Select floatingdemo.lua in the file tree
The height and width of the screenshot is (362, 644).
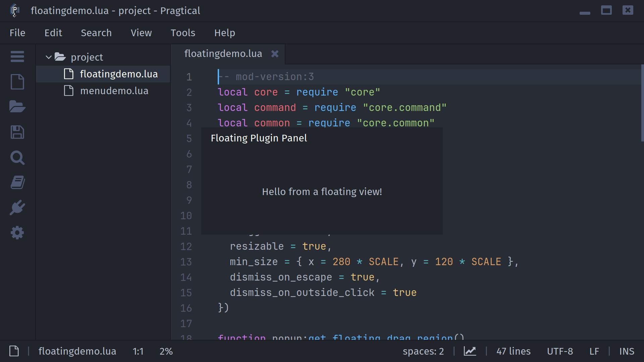click(x=103, y=74)
